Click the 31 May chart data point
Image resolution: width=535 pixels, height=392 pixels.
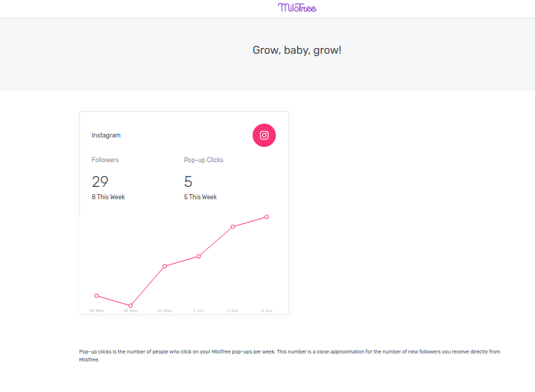pyautogui.click(x=165, y=266)
